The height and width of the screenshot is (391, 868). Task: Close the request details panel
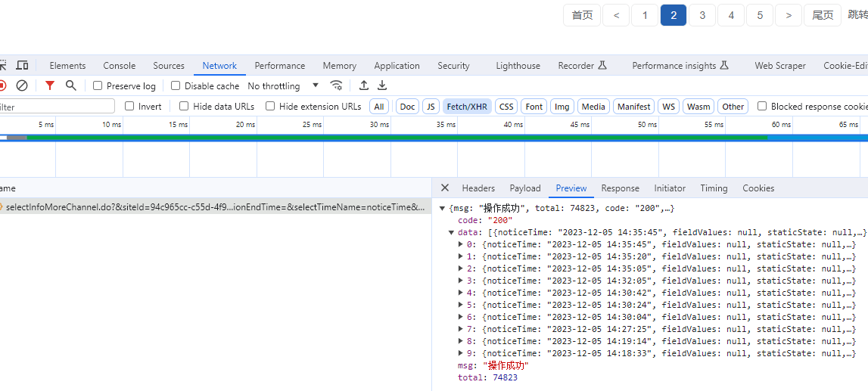[x=445, y=188]
